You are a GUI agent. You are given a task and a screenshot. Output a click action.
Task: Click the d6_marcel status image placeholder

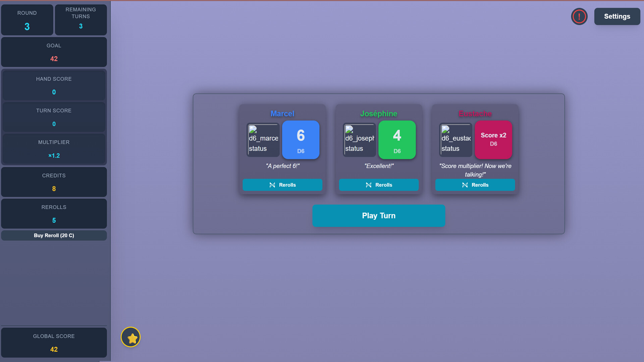click(263, 140)
